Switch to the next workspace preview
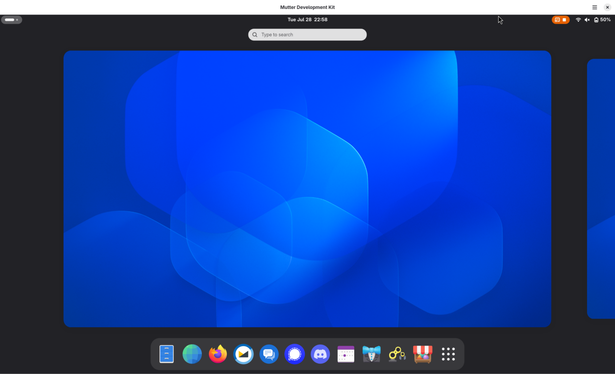The width and height of the screenshot is (615, 374). point(601,189)
